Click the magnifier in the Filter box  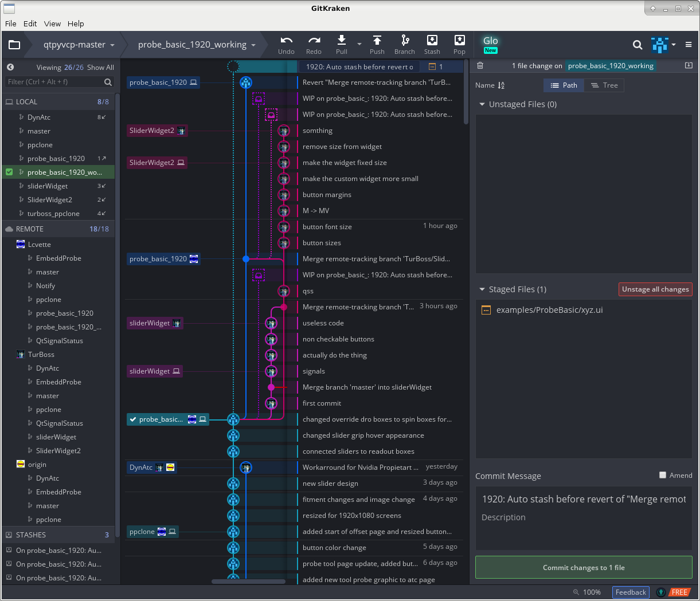[x=108, y=82]
